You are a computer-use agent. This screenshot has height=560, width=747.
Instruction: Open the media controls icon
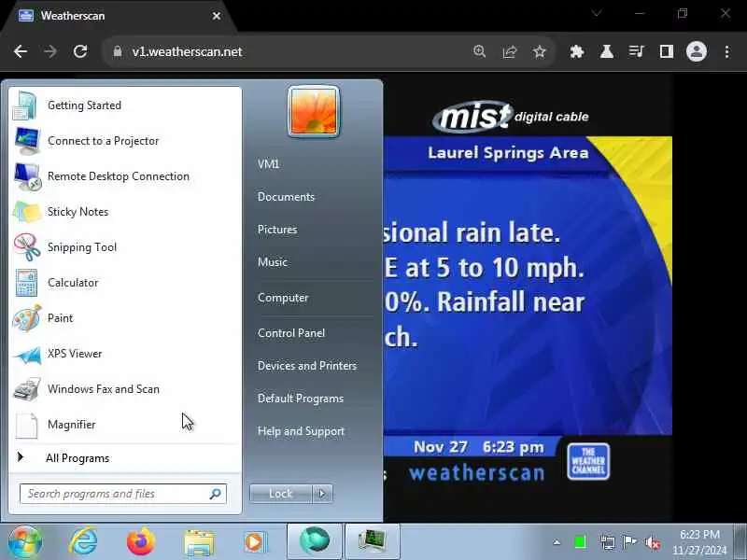[637, 51]
